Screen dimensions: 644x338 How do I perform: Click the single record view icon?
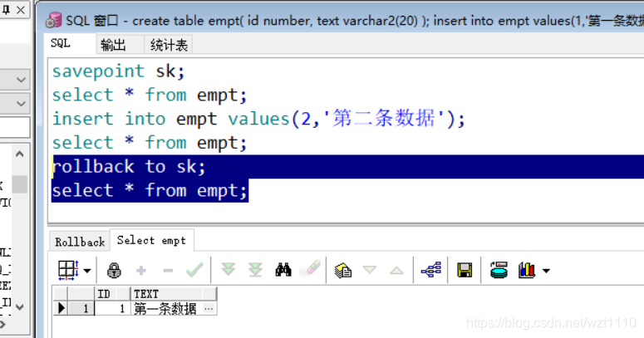343,270
